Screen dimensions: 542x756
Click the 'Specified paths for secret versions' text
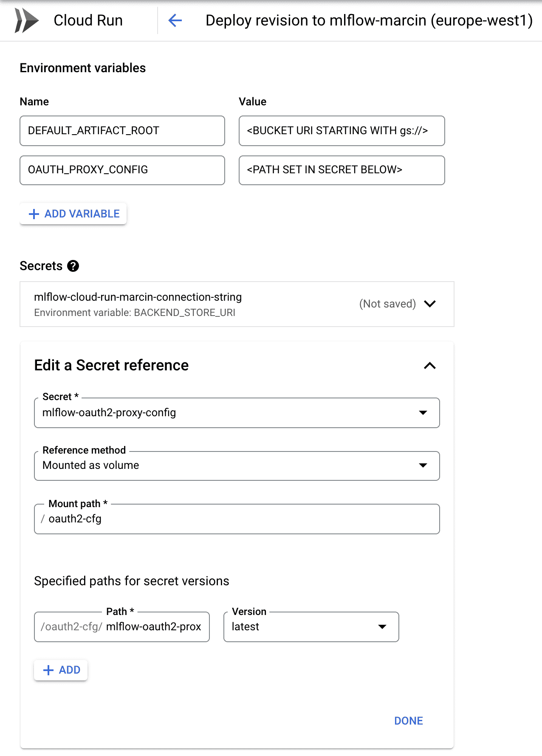pos(132,581)
